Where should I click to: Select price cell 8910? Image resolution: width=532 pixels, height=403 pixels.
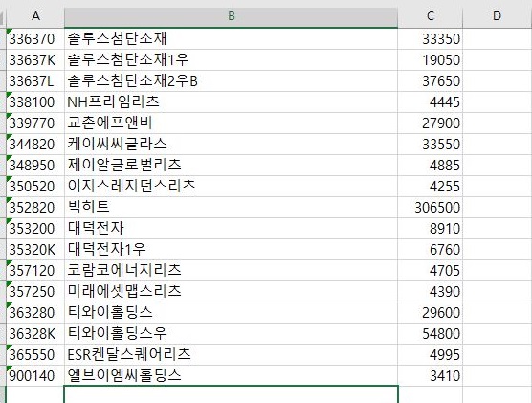(x=431, y=229)
